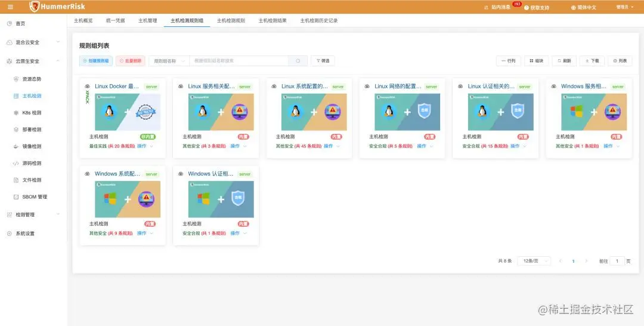Viewport: 644px width, 326px height.
Task: Click the SBOM 管理 sidebar icon
Action: 16,197
